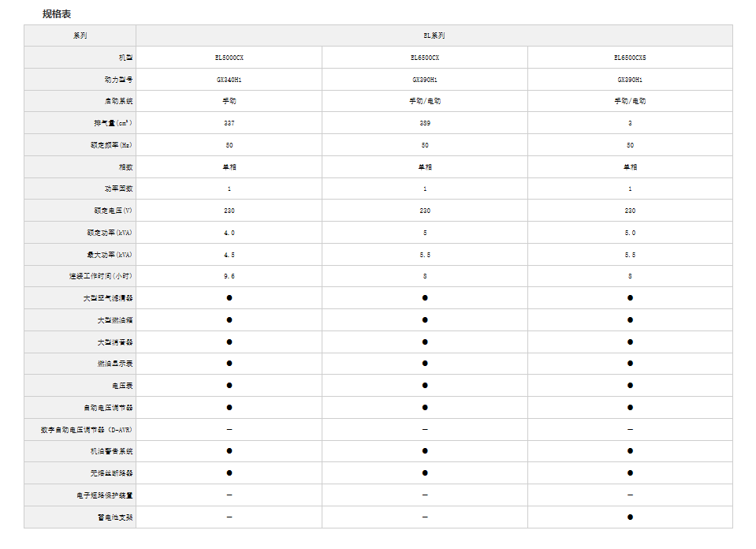Select the '额定电压(V)' row label

coord(113,211)
